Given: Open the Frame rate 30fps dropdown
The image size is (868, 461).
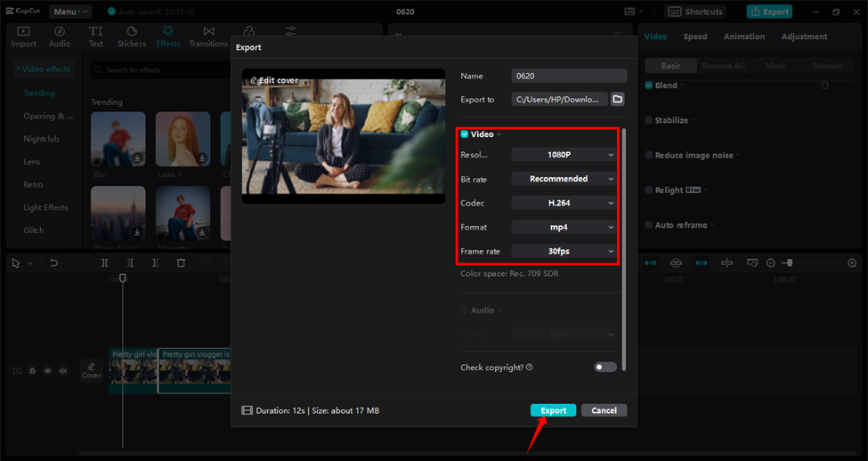Looking at the screenshot, I should click(564, 251).
